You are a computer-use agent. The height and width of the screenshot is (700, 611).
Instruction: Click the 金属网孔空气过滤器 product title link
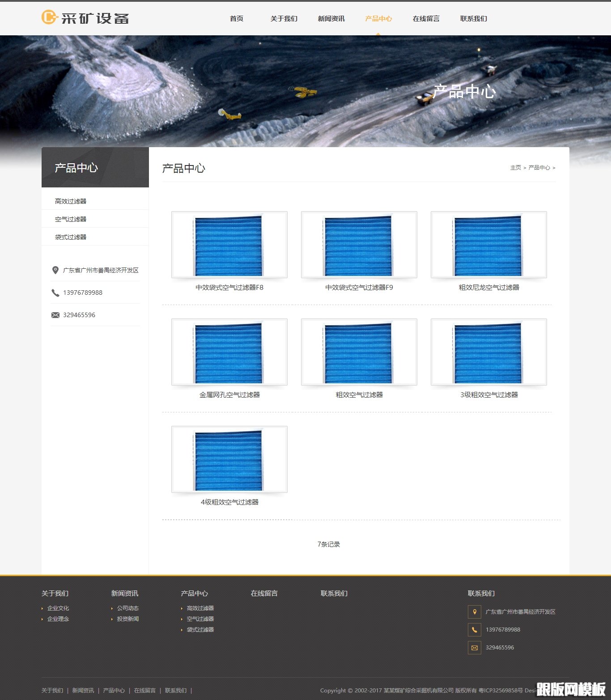click(229, 395)
